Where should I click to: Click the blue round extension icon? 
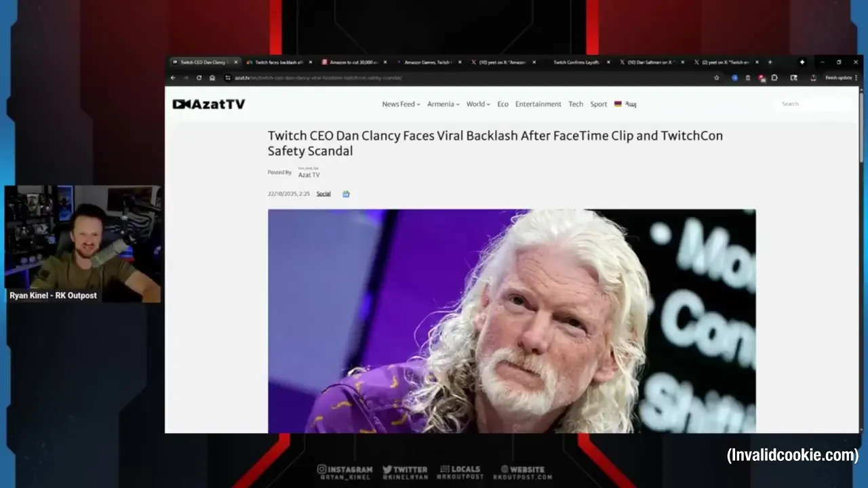pyautogui.click(x=734, y=78)
